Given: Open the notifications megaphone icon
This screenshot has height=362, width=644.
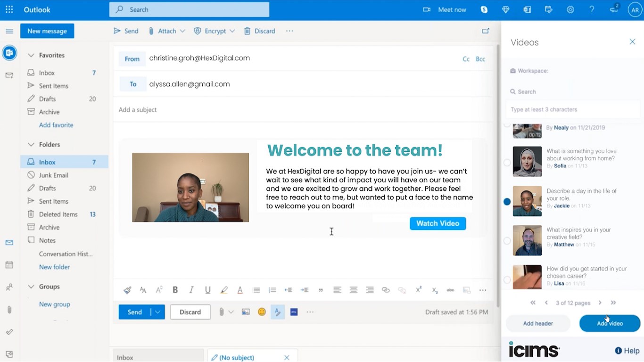Looking at the screenshot, I should click(614, 9).
